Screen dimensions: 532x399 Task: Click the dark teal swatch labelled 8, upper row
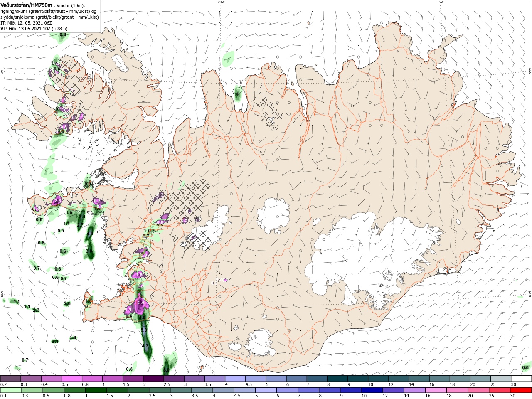[337, 378]
